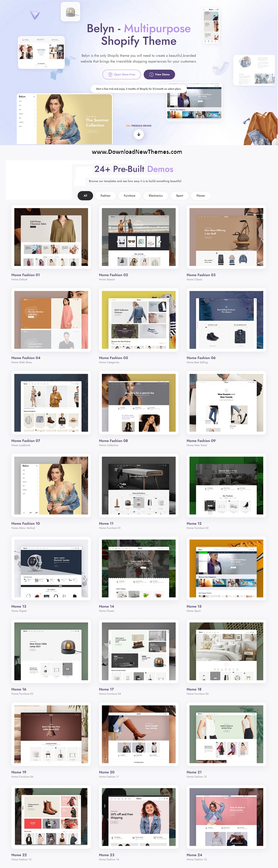Click the Home 23 title link
Image resolution: width=278 pixels, height=868 pixels.
click(x=107, y=855)
